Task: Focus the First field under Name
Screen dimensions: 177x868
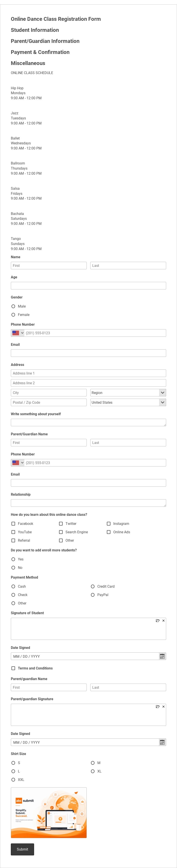Action: [48, 266]
